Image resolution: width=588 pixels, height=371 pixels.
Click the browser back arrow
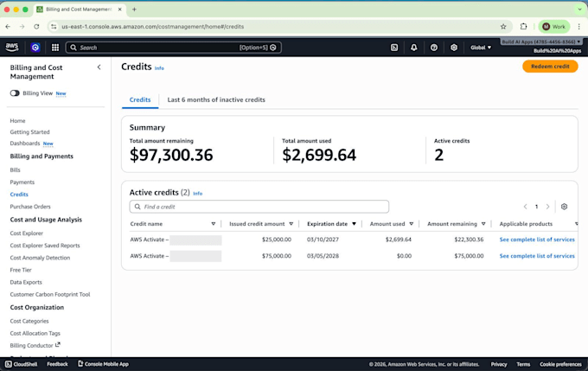[8, 27]
